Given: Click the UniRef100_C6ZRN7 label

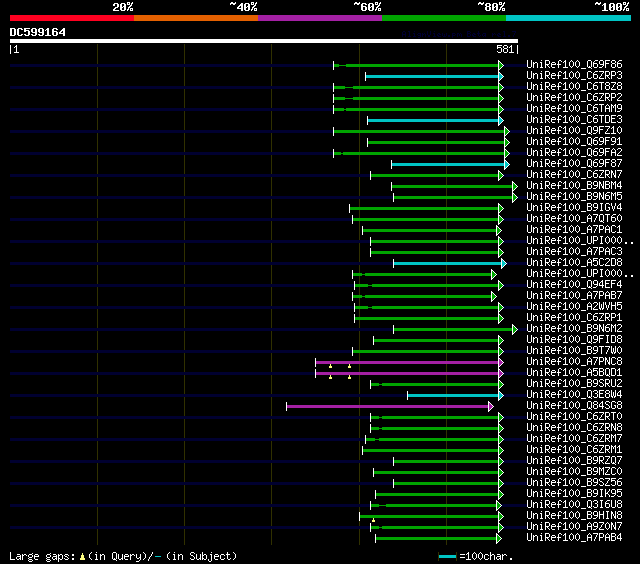Looking at the screenshot, I should [x=574, y=175].
